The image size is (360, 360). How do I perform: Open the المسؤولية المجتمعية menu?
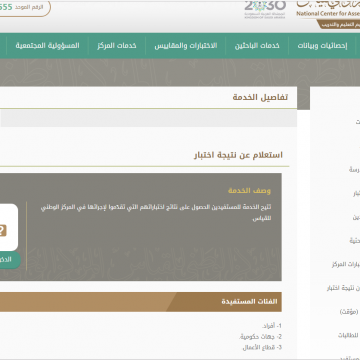tap(47, 46)
